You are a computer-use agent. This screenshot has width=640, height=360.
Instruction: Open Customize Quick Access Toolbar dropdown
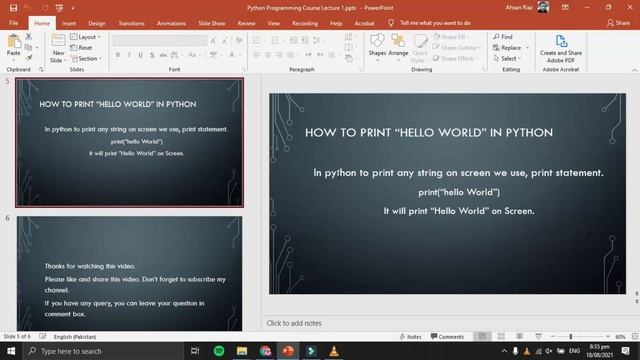click(73, 8)
